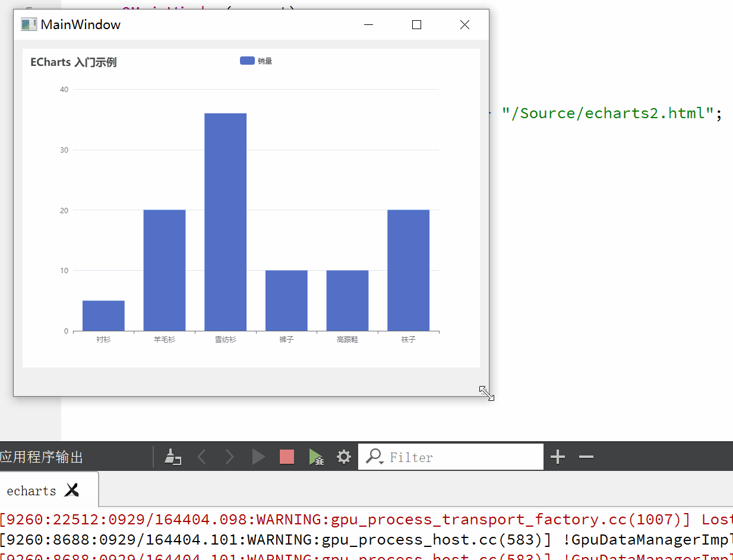Click the 衬衫 bar in chart
This screenshot has height=560, width=733.
(103, 316)
